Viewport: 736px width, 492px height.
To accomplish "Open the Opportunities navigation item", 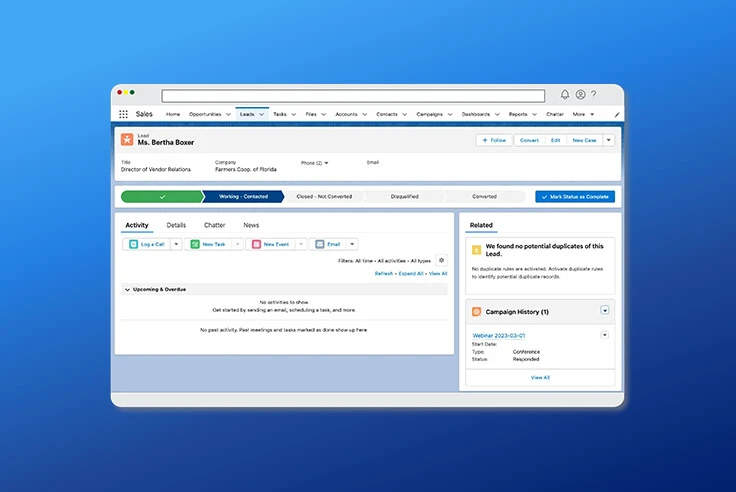I will click(205, 114).
